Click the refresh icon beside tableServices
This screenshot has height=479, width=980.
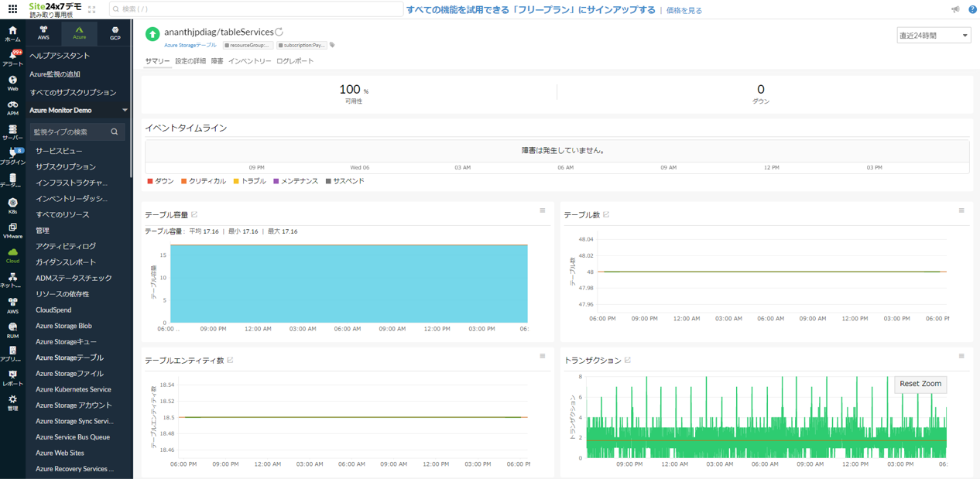[279, 32]
